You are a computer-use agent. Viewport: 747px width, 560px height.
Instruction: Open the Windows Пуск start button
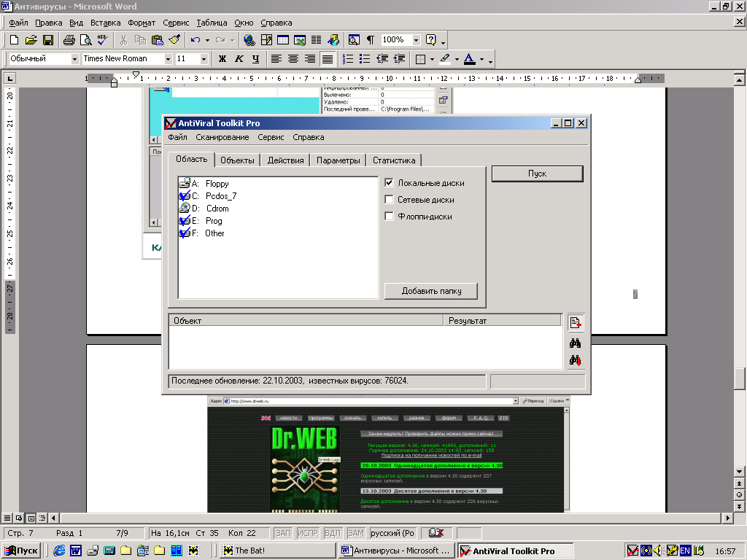click(22, 551)
